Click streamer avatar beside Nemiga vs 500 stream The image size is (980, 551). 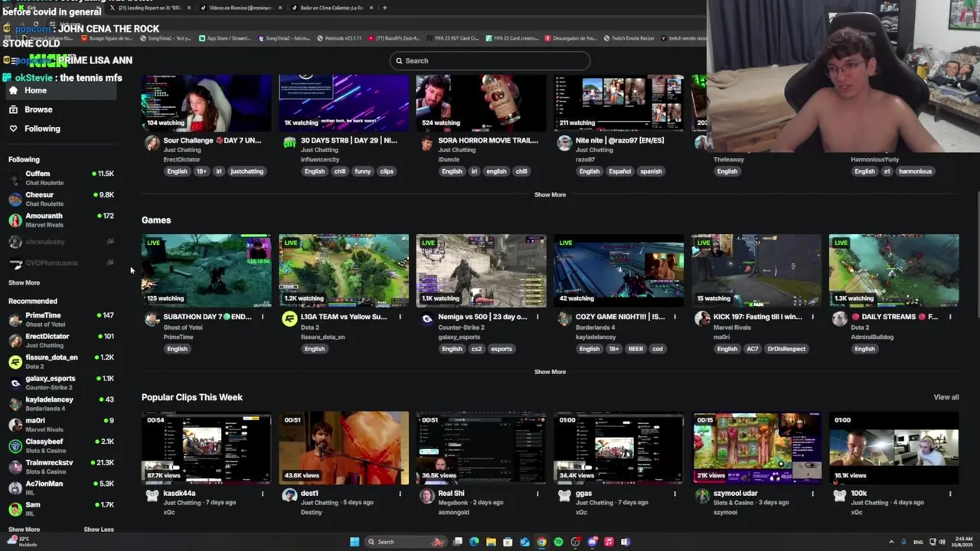click(x=427, y=319)
